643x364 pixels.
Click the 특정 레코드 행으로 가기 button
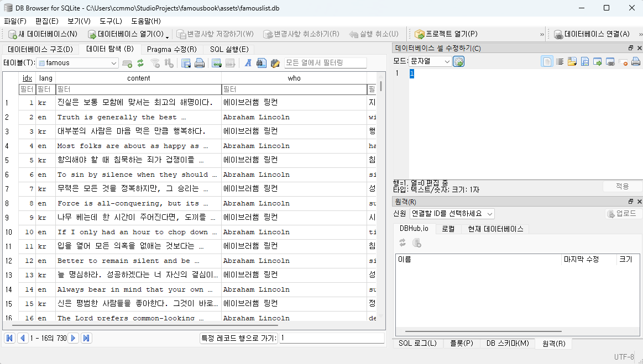(238, 338)
